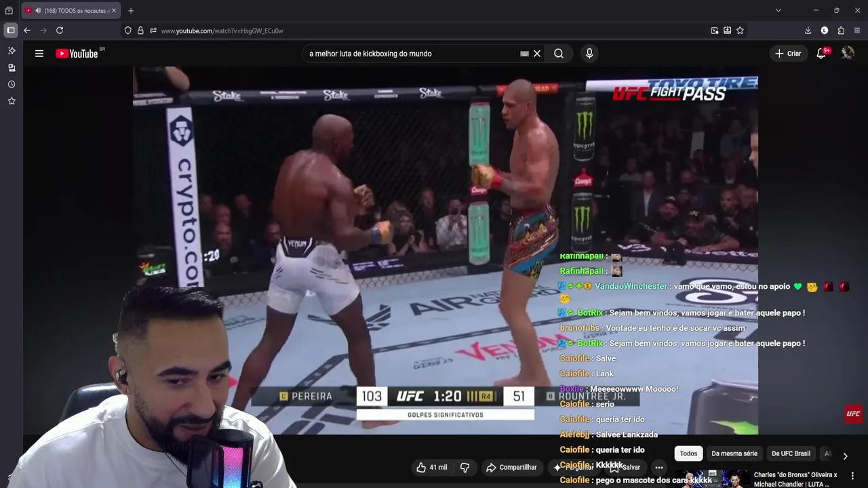The image size is (868, 488).
Task: Expand the list all tabs dropdown
Action: (x=778, y=10)
